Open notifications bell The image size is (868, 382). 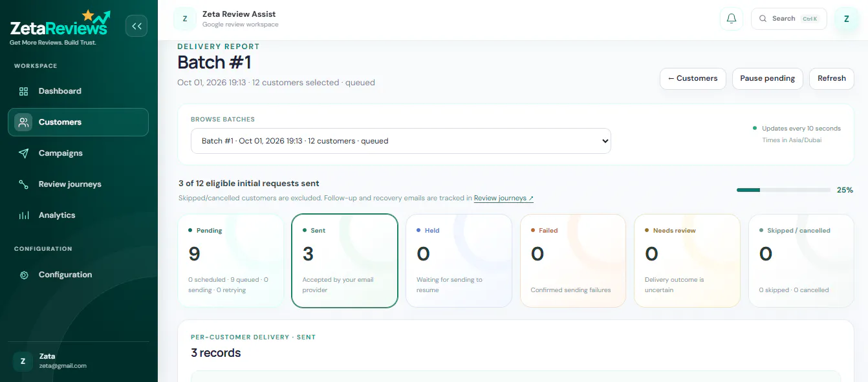(732, 19)
